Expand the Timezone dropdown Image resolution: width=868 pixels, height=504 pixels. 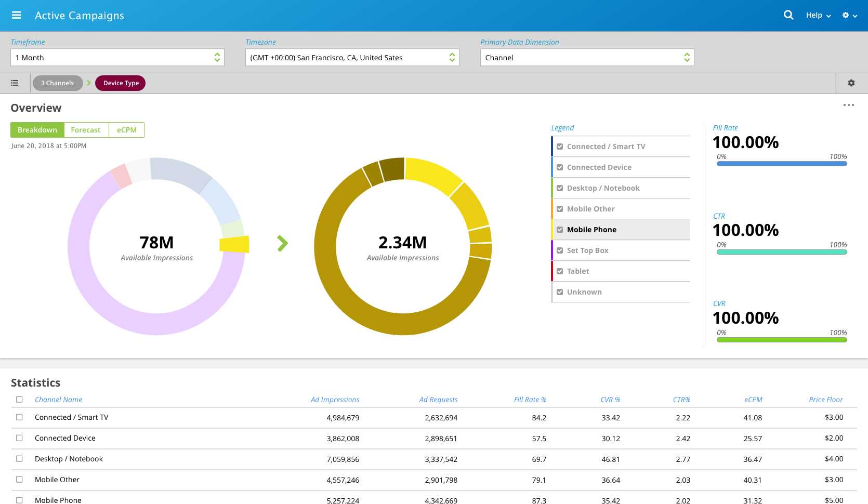[352, 58]
